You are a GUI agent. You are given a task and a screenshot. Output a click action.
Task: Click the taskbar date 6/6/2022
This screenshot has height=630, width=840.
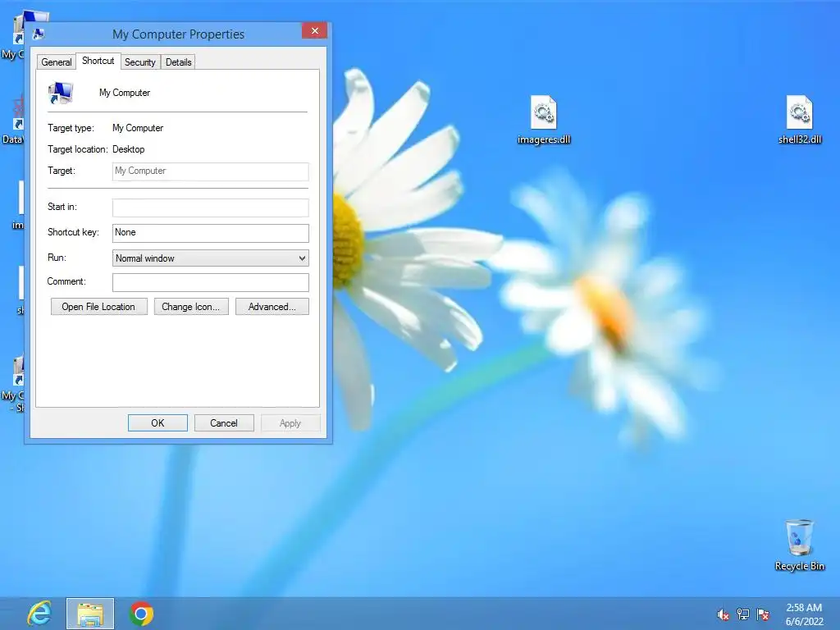click(804, 622)
